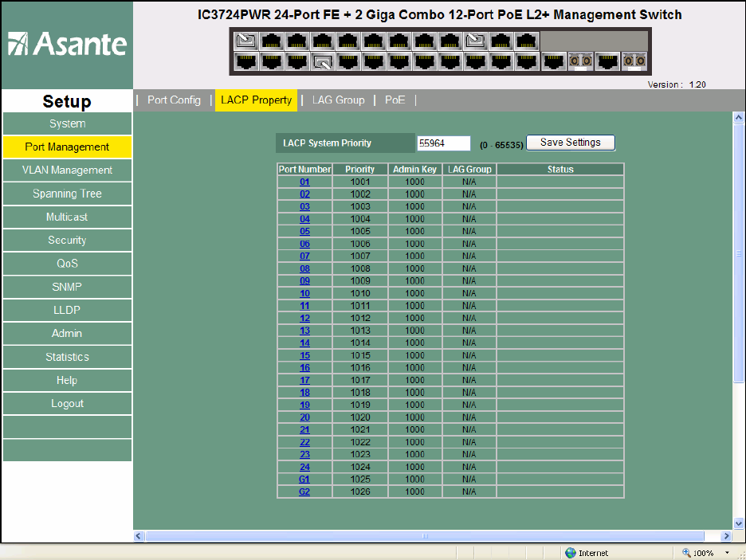Viewport: 746px width, 560px height.
Task: Click the Internet zone globe icon
Action: pos(570,553)
